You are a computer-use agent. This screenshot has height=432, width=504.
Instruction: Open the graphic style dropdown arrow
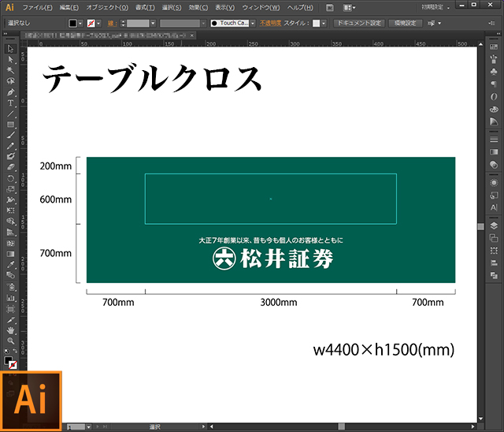tap(324, 23)
